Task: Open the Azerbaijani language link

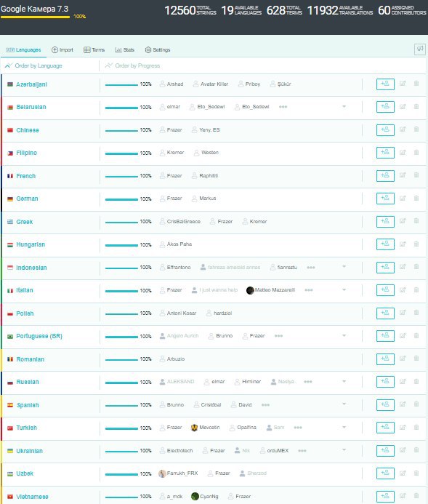Action: click(x=31, y=84)
